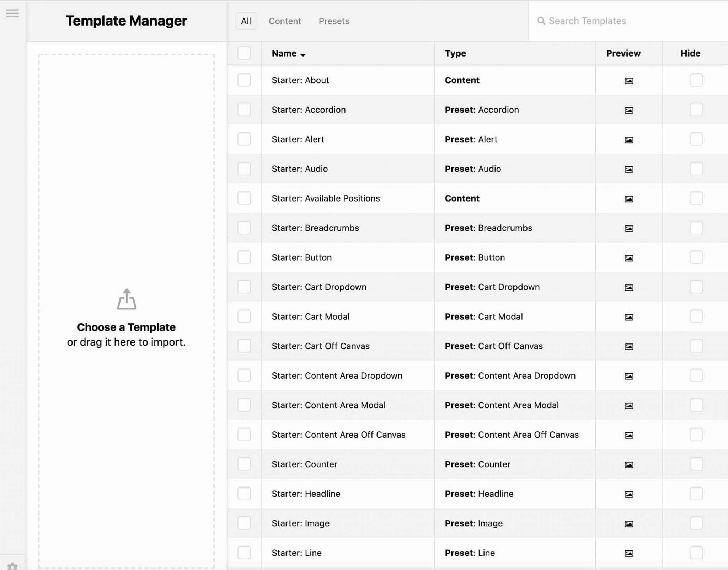Open the hamburger menu

point(13,13)
